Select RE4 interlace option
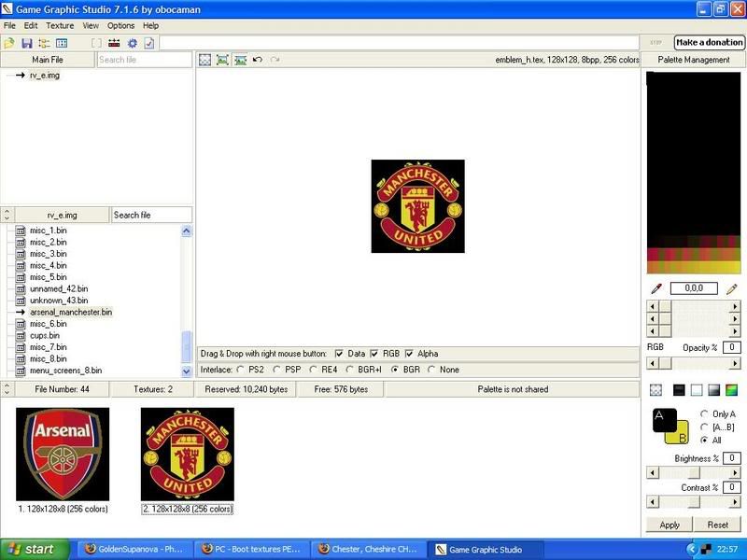 coord(313,370)
